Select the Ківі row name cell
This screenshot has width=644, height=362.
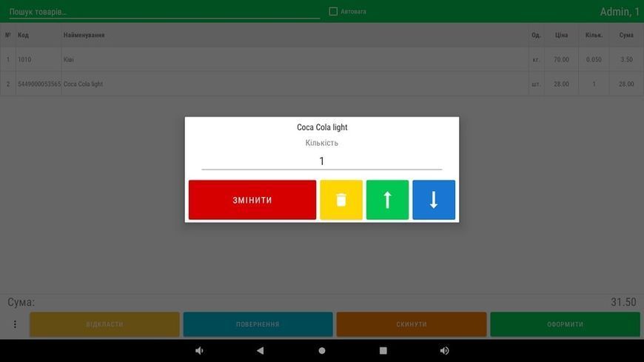(x=295, y=59)
